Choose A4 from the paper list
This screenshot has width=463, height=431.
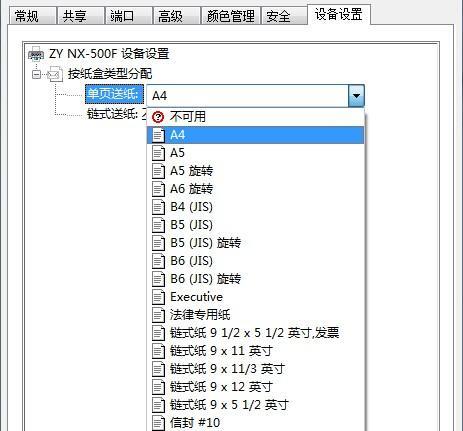[256, 135]
